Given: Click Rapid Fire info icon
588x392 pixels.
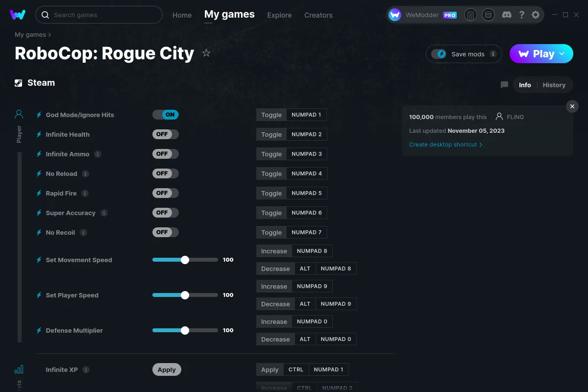Looking at the screenshot, I should [85, 193].
